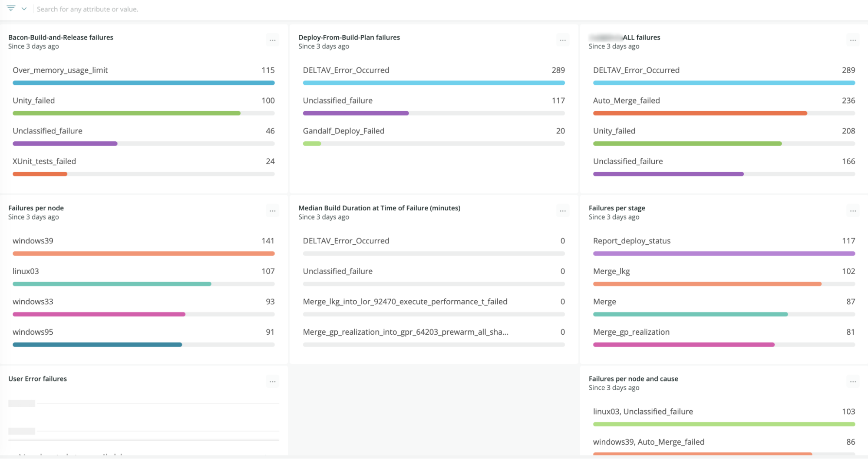Click the filter icon beside the search bar

pyautogui.click(x=11, y=9)
